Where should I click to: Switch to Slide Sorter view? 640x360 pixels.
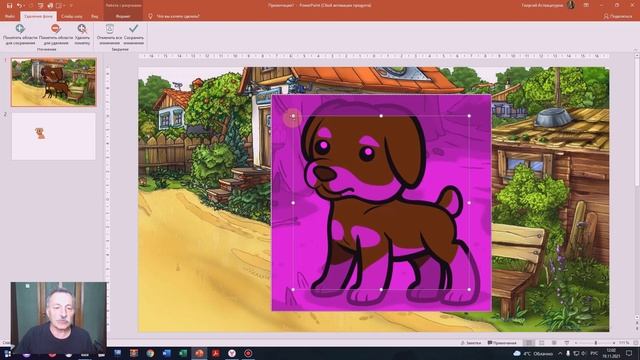click(x=542, y=343)
